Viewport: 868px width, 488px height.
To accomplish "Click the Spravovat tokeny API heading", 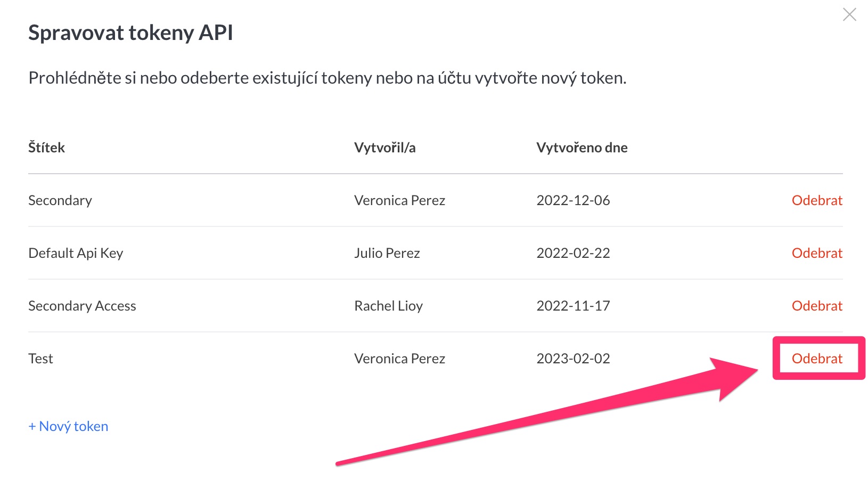I will point(130,33).
